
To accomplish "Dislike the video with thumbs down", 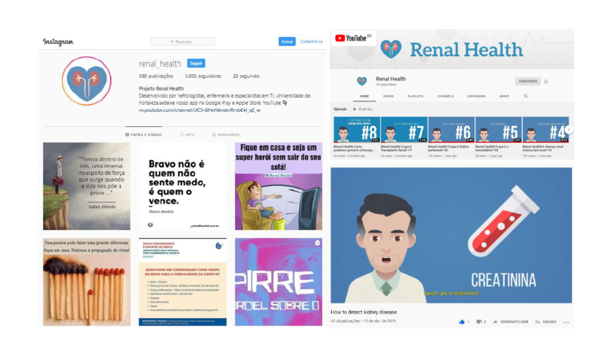I will click(479, 321).
